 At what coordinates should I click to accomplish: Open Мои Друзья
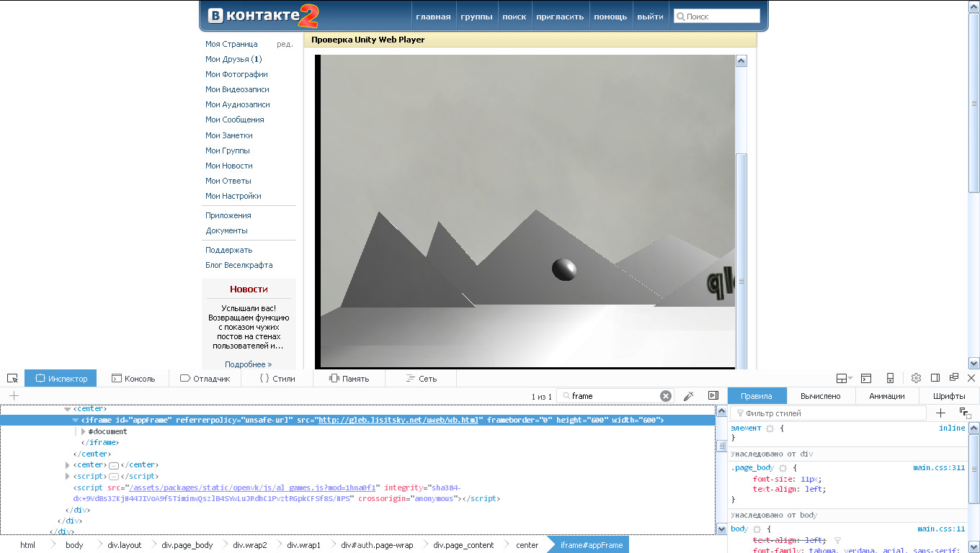point(233,59)
